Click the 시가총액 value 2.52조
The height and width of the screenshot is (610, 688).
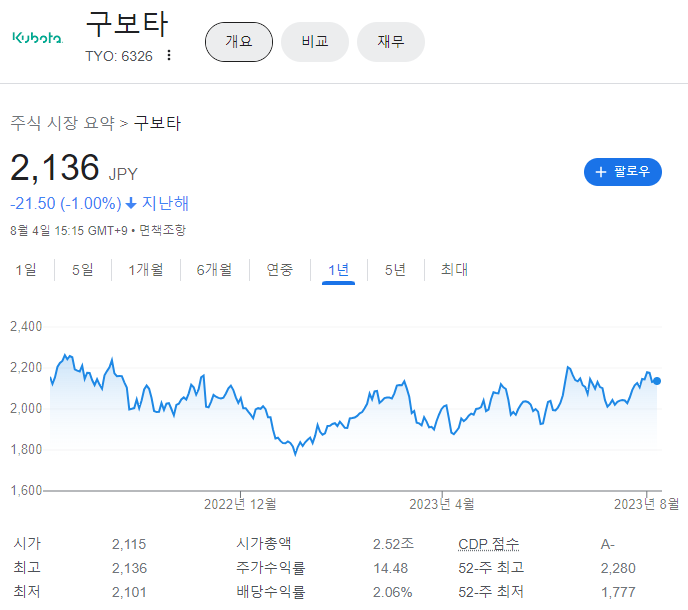pyautogui.click(x=393, y=544)
